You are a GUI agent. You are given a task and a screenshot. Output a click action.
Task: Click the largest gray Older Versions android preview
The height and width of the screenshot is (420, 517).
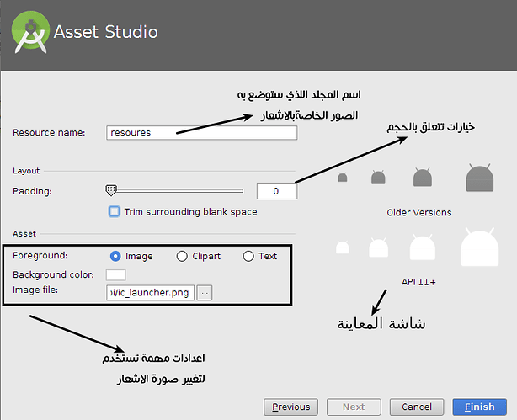click(x=480, y=177)
